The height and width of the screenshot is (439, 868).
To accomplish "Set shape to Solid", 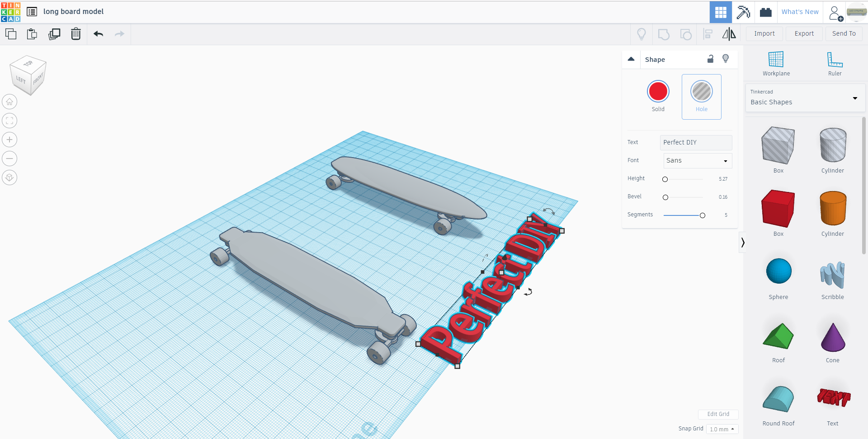I will point(658,96).
